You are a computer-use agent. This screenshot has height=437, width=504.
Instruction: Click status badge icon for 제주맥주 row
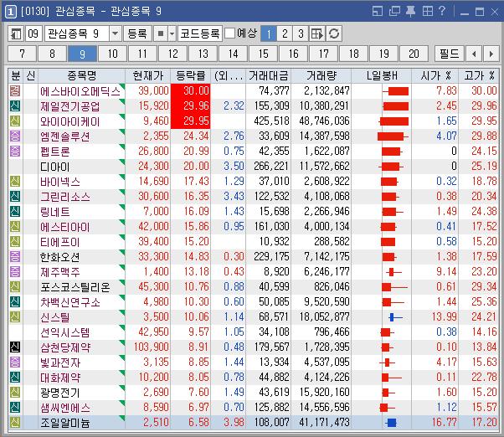click(15, 271)
